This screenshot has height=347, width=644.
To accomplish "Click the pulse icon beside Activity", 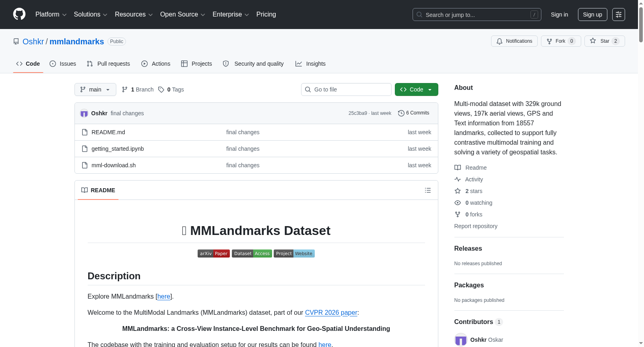I will tap(458, 179).
